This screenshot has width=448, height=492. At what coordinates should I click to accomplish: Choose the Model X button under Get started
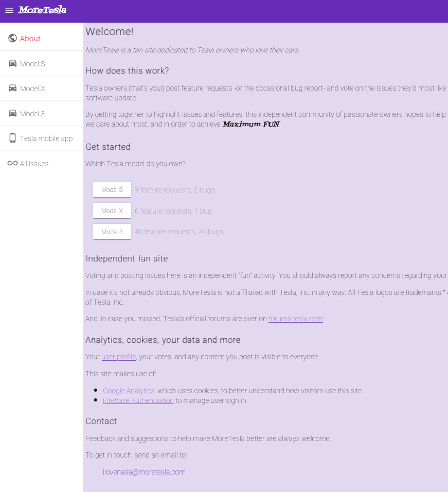(x=112, y=210)
